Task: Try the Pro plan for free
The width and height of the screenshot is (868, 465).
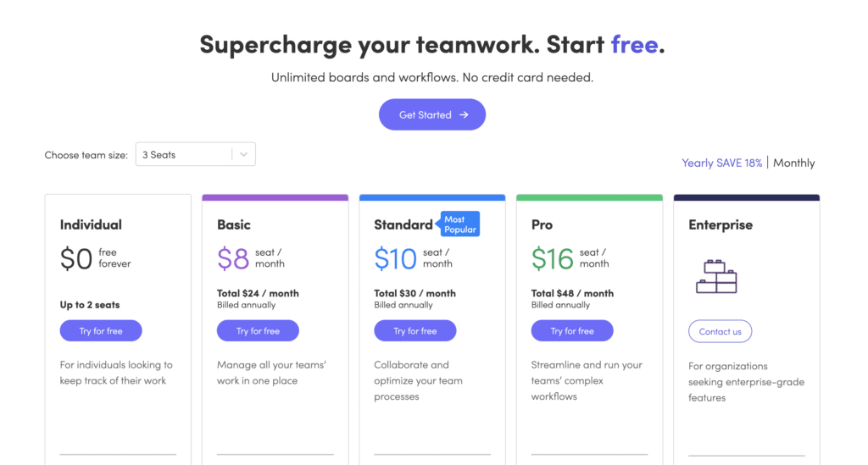Action: 572,330
